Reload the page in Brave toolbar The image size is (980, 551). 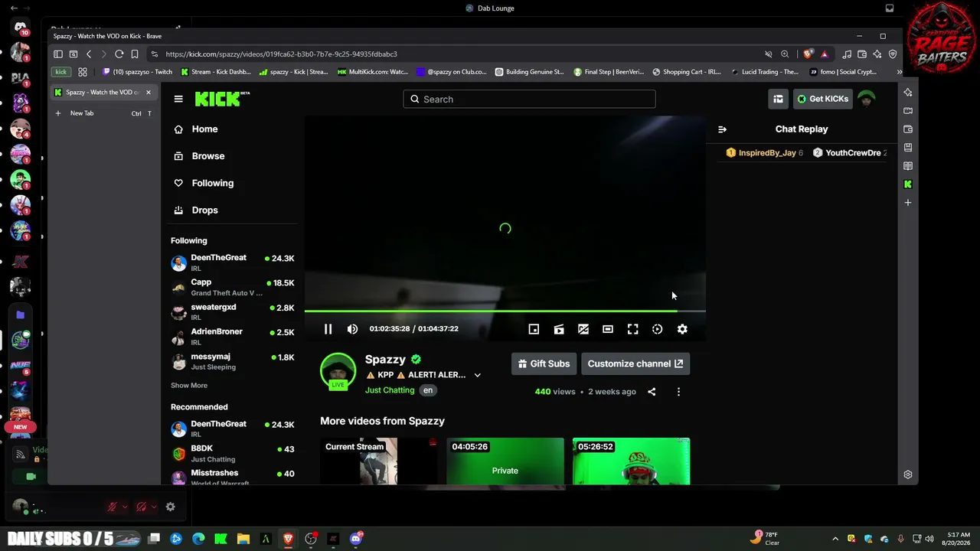point(119,54)
